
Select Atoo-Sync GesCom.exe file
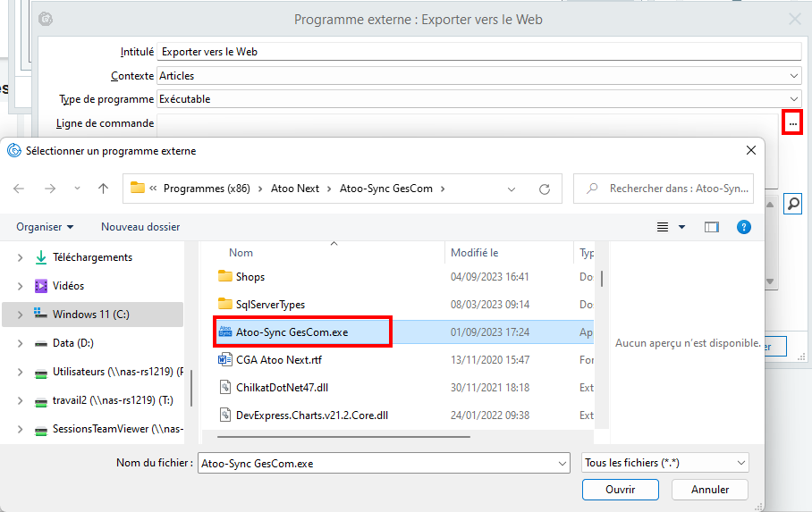[x=292, y=332]
